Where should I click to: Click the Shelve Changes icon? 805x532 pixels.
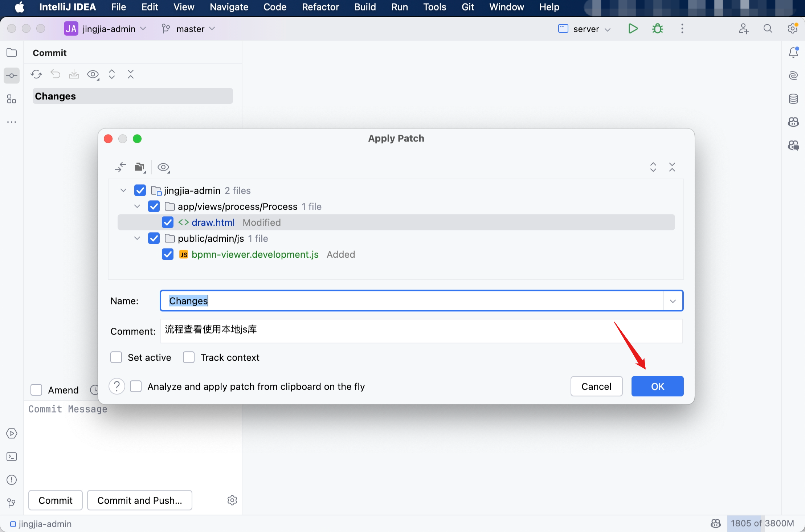tap(74, 74)
